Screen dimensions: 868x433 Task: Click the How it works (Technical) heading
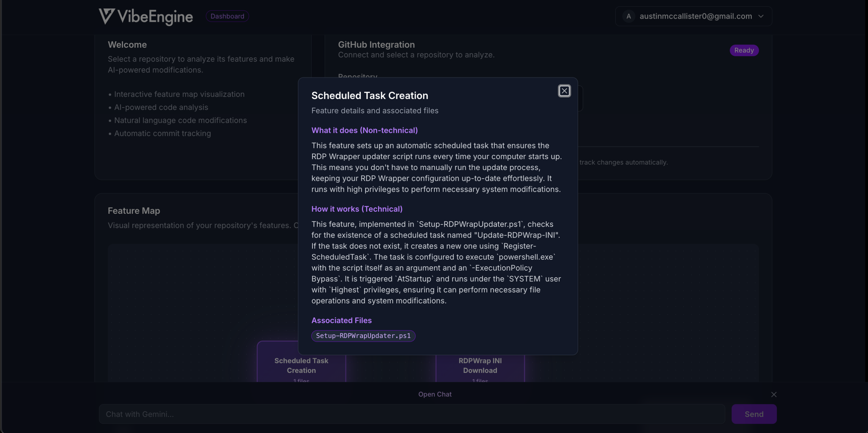(357, 209)
